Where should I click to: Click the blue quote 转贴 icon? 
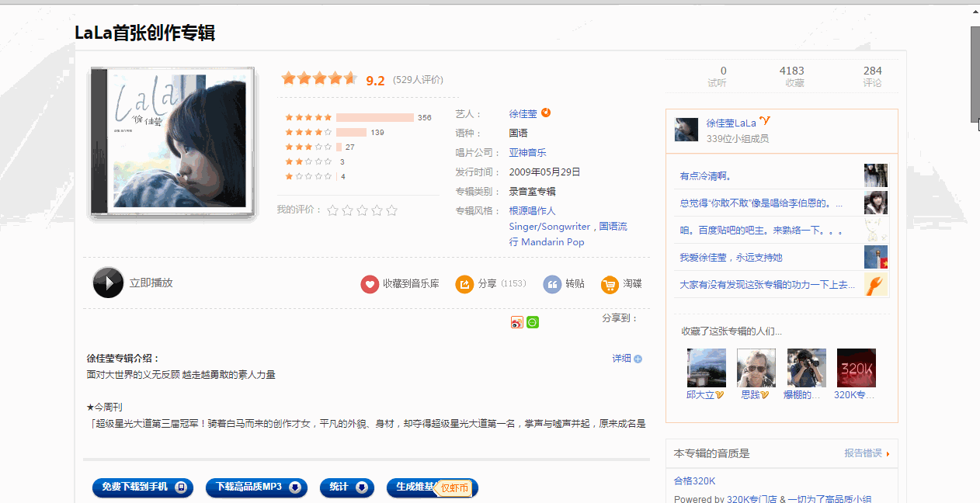click(x=552, y=284)
